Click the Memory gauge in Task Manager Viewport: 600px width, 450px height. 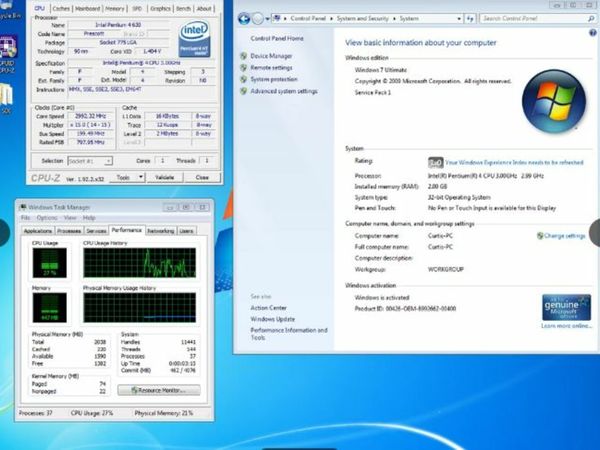click(49, 308)
